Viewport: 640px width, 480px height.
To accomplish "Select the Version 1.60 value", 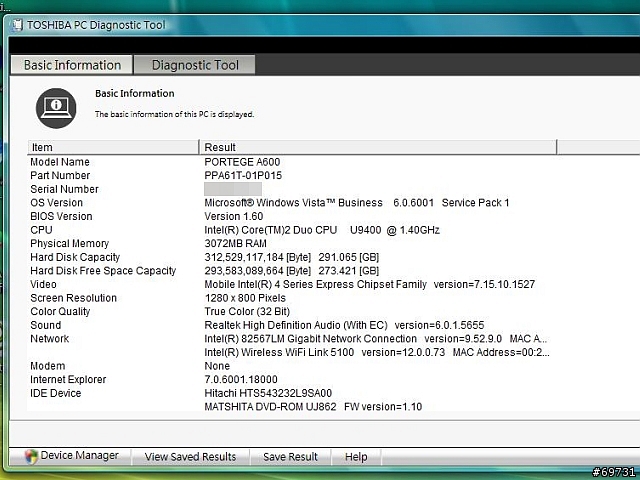I will pyautogui.click(x=233, y=216).
